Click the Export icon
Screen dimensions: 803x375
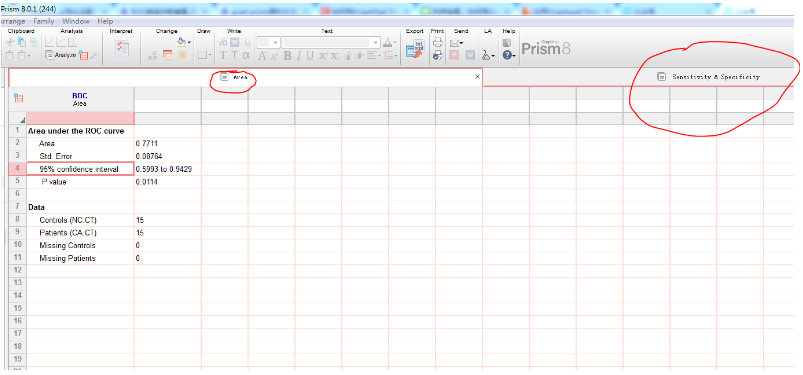pos(414,49)
